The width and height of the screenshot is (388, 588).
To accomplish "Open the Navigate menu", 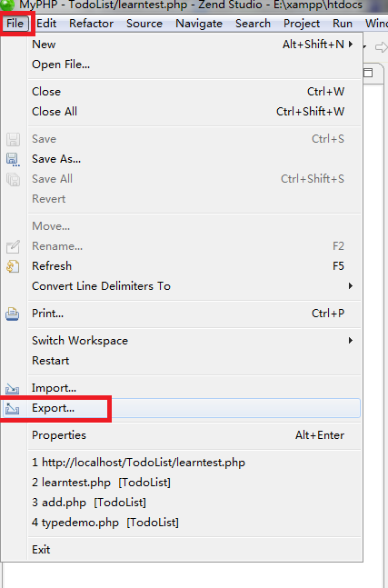I will click(199, 24).
